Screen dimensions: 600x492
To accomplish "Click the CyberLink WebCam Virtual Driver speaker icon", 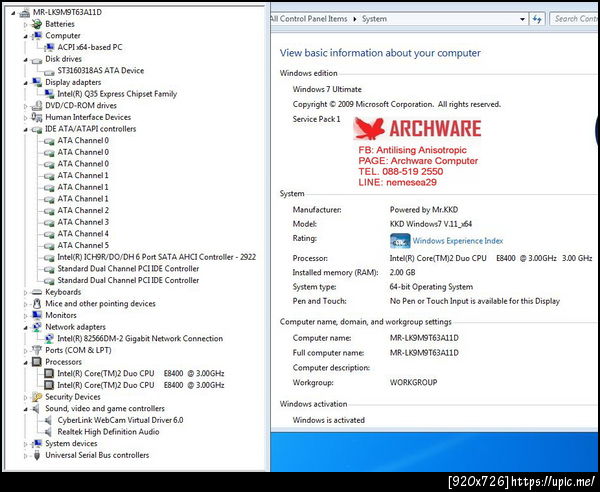I will pyautogui.click(x=48, y=420).
